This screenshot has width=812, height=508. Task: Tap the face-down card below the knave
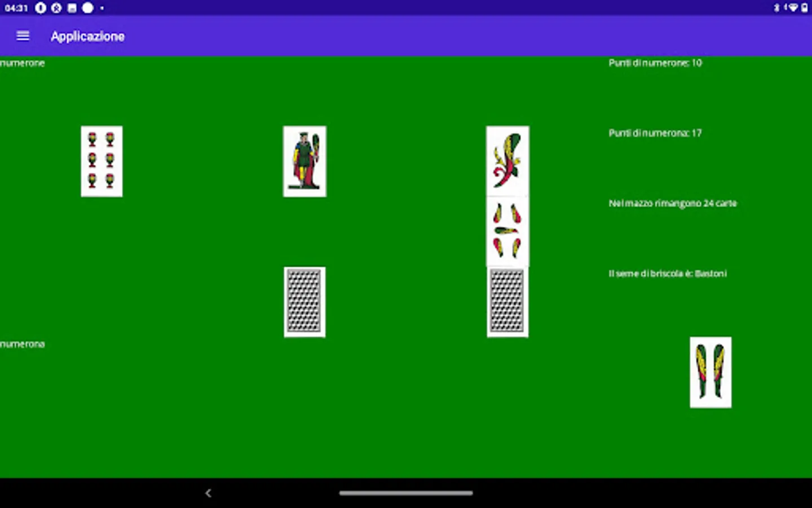[304, 302]
